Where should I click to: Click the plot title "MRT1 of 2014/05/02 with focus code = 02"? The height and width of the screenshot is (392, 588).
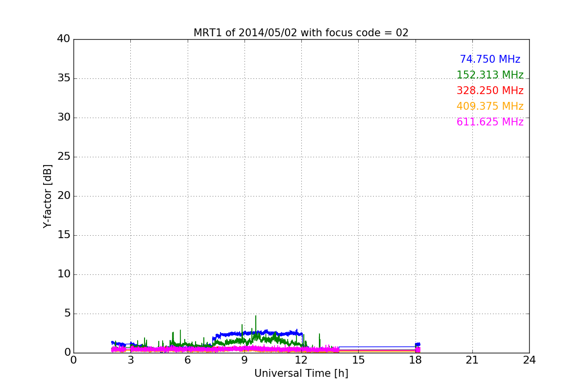tap(301, 33)
